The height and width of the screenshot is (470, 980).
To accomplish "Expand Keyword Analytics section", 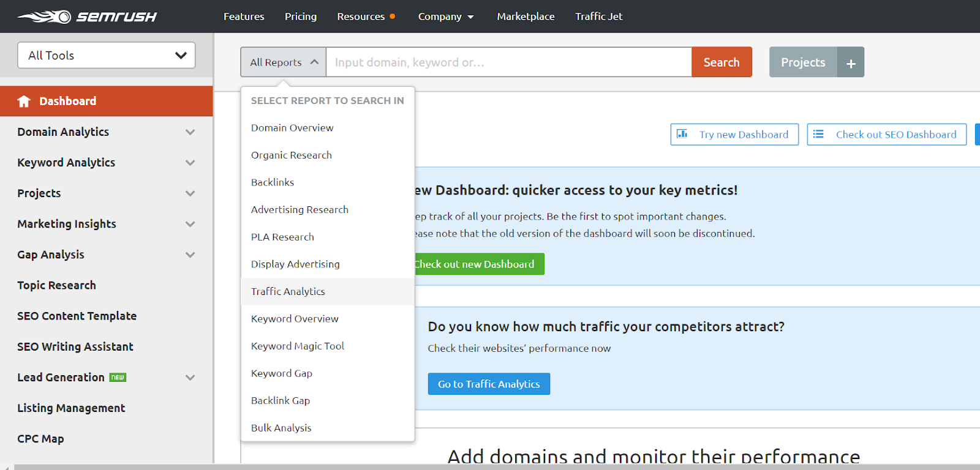I will 190,163.
